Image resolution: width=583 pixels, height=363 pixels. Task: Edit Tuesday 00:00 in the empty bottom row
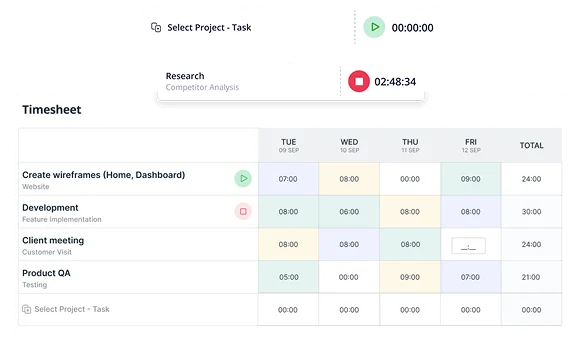pos(289,310)
